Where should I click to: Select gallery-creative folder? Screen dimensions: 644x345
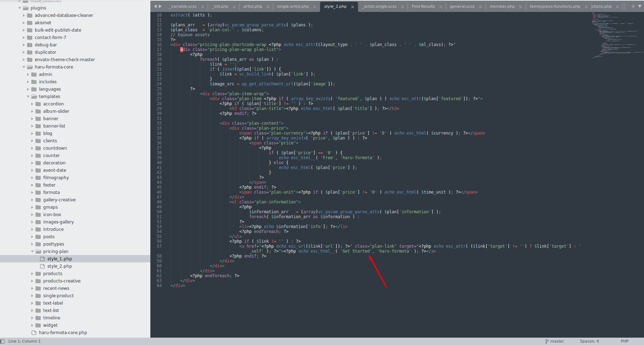(59, 200)
